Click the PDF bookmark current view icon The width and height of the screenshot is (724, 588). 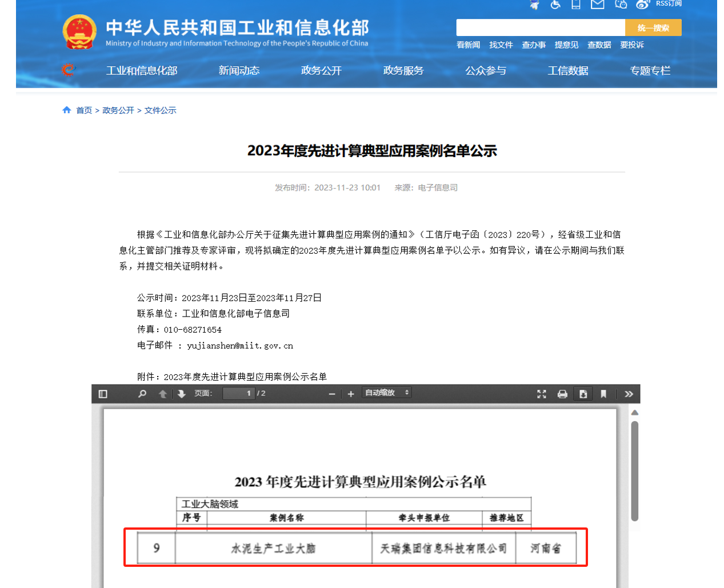[603, 394]
